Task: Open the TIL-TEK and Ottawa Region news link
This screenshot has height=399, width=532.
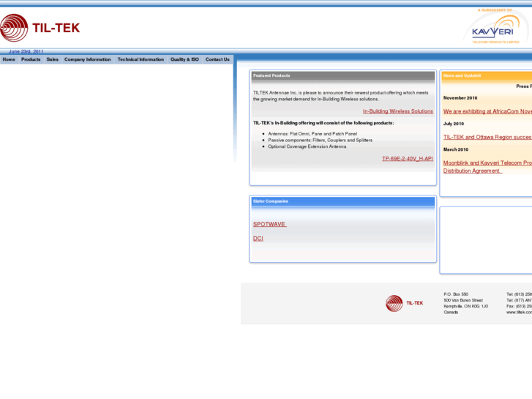Action: (487, 137)
